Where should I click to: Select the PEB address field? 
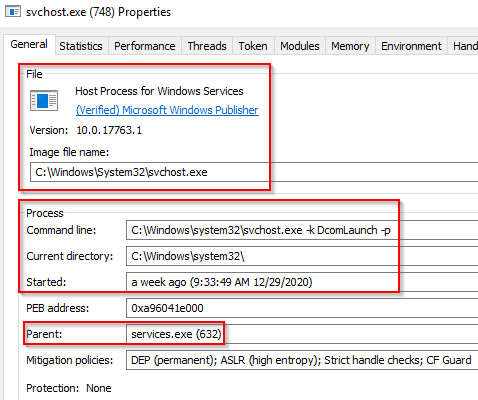click(x=302, y=308)
